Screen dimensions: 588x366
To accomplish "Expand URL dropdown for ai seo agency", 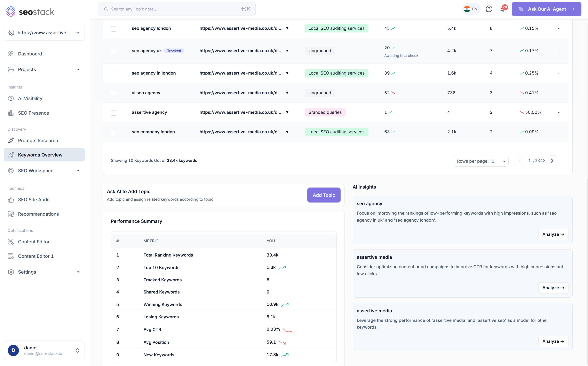I will tap(287, 93).
